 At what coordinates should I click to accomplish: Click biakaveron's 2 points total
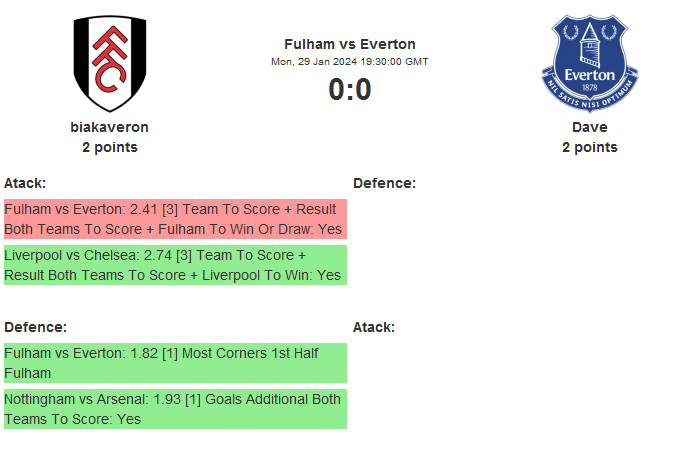click(110, 147)
